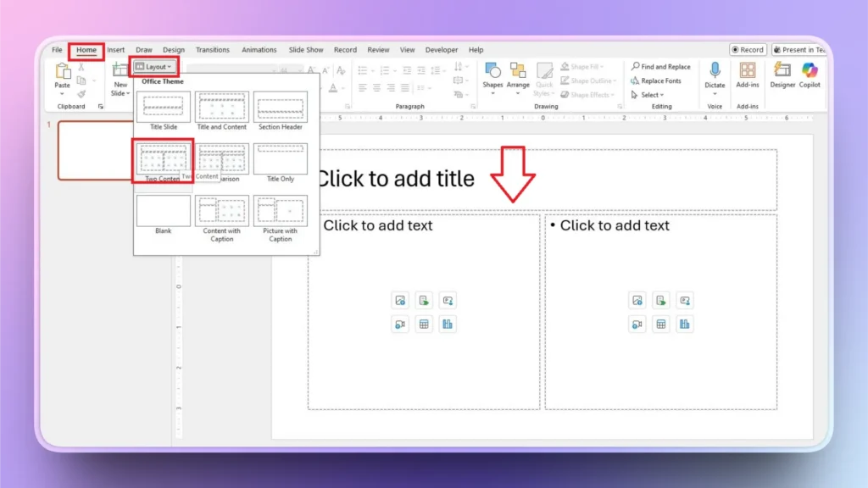Insert a table using the placeholder Table icon
This screenshot has height=488, width=868.
coord(423,324)
